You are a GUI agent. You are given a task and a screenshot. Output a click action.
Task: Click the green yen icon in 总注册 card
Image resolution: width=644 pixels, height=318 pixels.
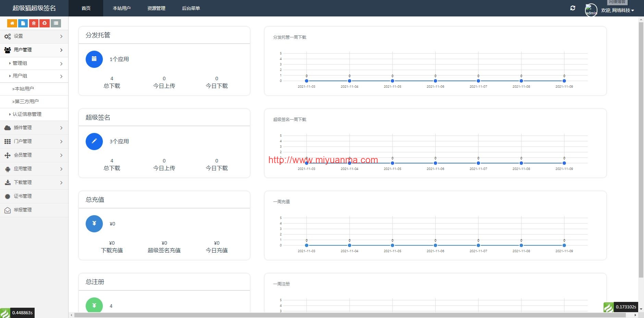coord(94,305)
